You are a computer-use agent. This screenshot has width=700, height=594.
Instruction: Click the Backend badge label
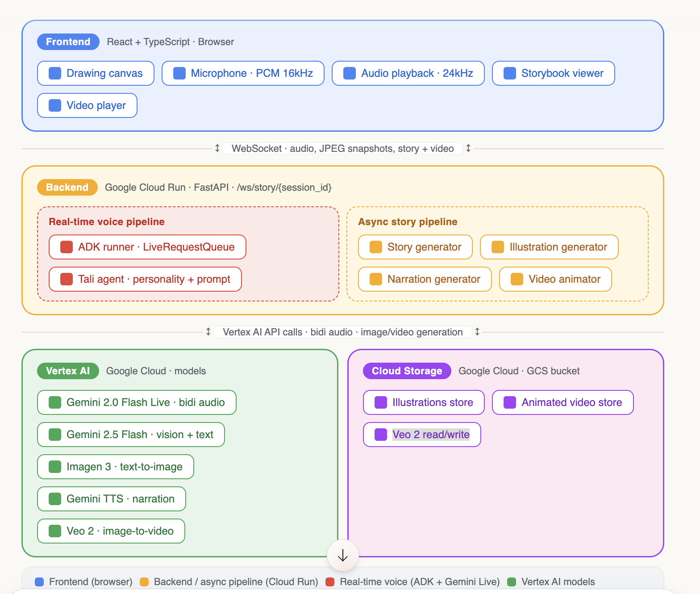(67, 187)
